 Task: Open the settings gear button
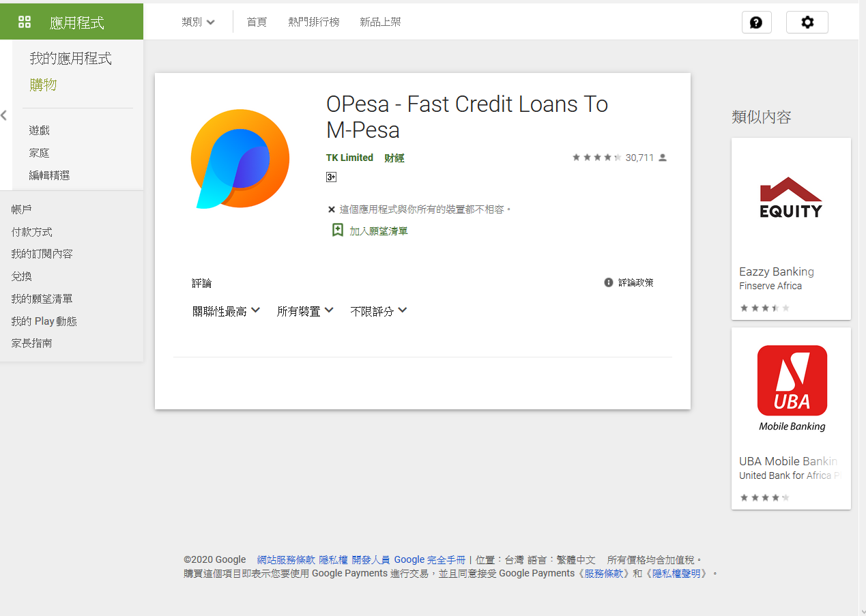click(807, 22)
